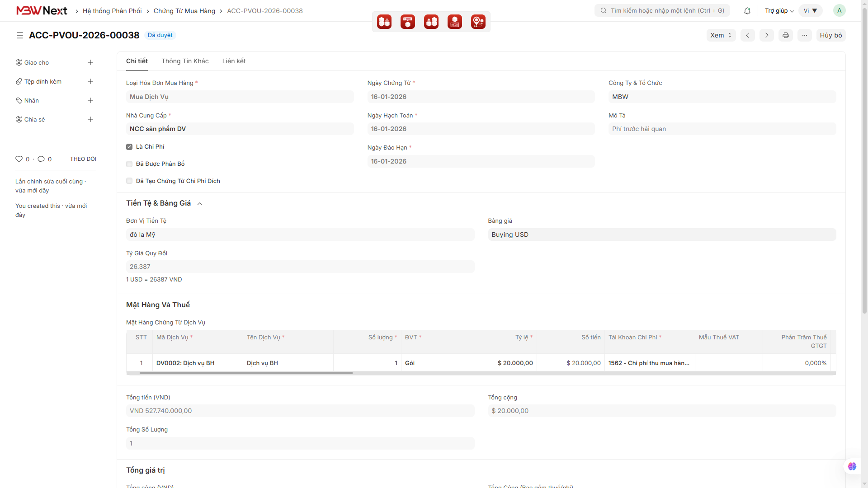Open the AI assistant brain icon
Image resolution: width=868 pixels, height=488 pixels.
tap(852, 466)
